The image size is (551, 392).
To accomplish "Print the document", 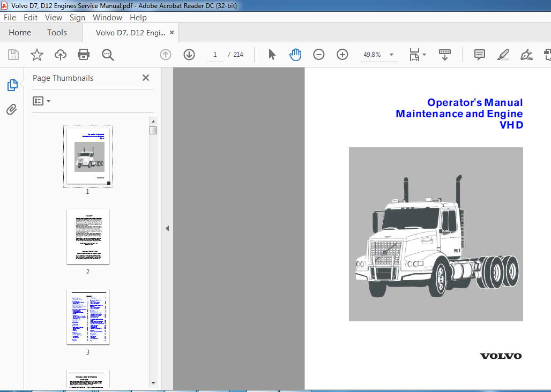I will point(84,55).
